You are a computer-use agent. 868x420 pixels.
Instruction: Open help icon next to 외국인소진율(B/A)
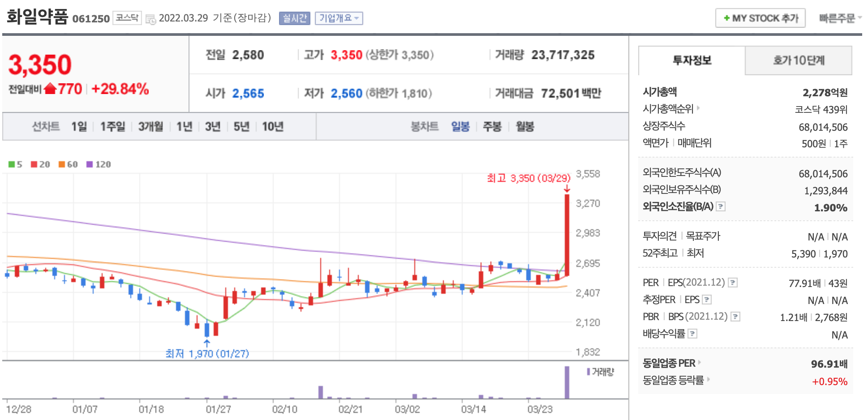[721, 206]
